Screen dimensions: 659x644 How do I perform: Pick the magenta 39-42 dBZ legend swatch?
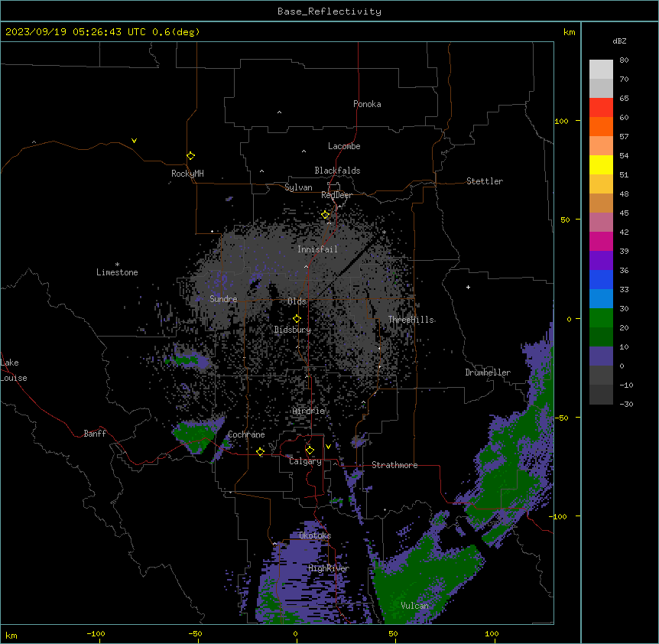(x=601, y=242)
